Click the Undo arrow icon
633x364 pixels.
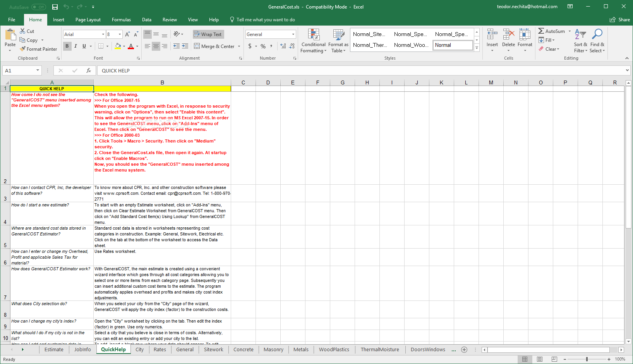click(66, 7)
